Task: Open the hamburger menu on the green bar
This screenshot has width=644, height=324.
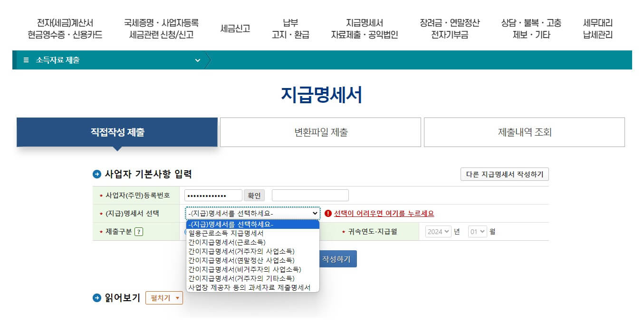Action: coord(27,60)
